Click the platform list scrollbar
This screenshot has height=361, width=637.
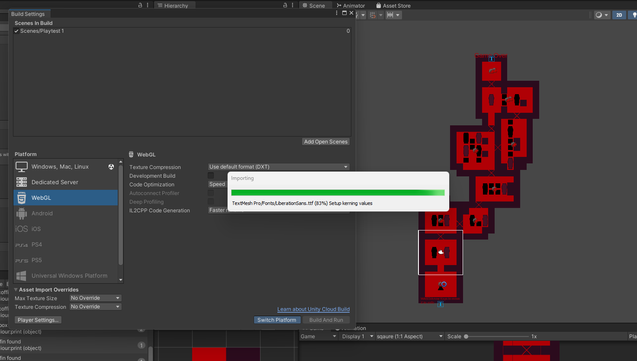click(121, 221)
